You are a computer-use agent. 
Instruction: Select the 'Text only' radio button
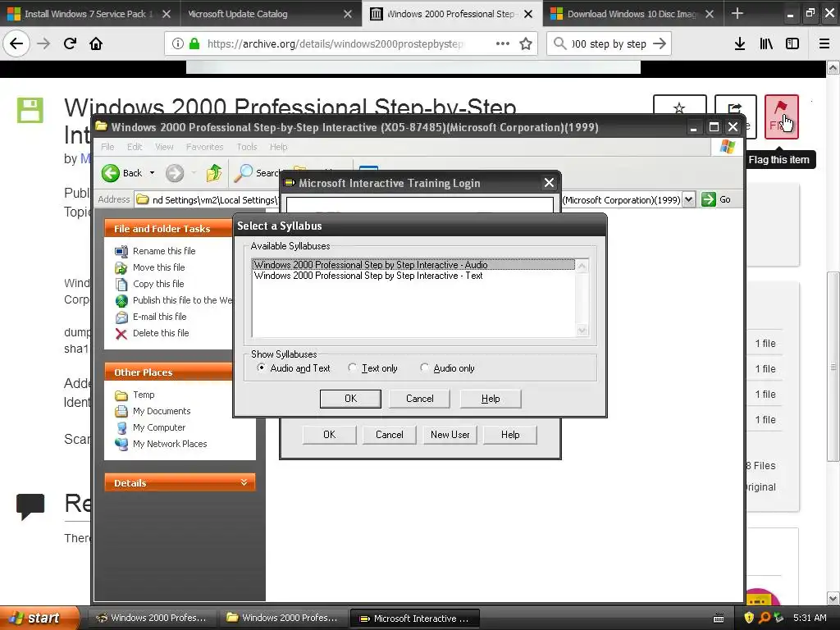(352, 367)
